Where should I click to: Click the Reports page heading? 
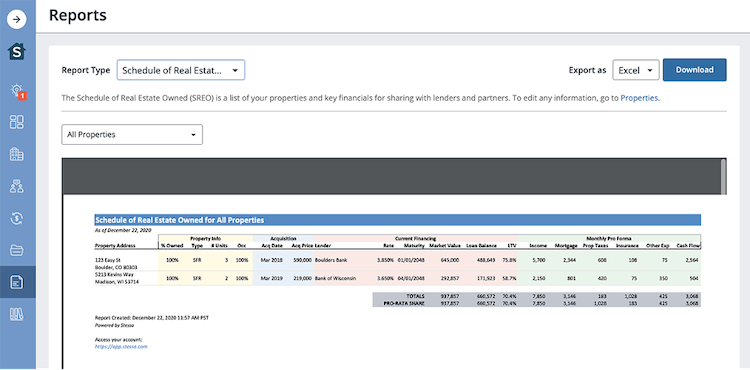pyautogui.click(x=77, y=16)
